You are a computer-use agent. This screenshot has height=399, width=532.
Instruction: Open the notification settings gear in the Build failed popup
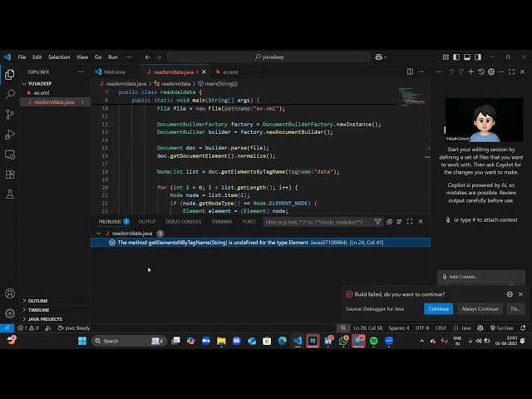click(510, 294)
